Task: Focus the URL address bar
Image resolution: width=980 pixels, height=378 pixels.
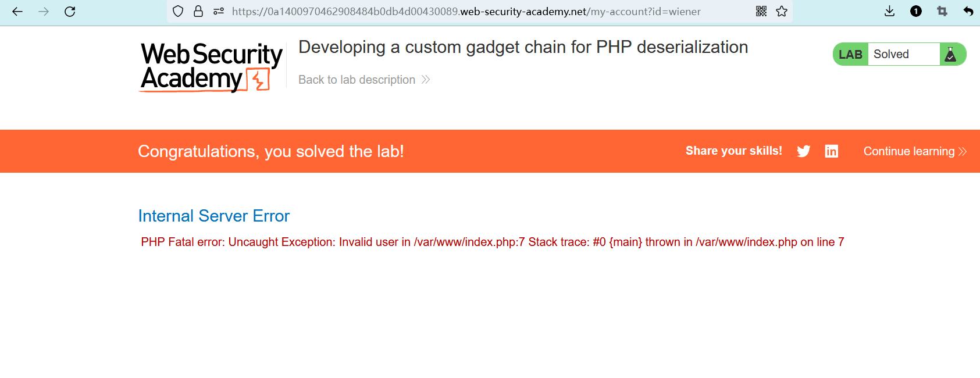Action: 465,12
